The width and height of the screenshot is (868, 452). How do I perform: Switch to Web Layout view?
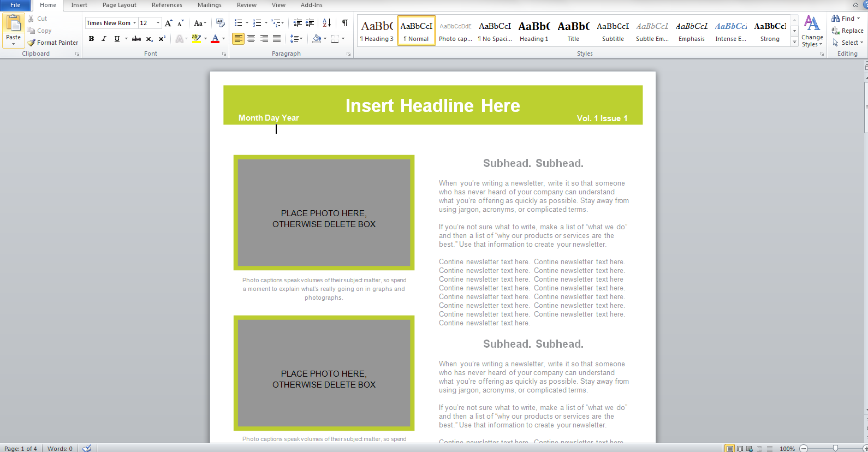pyautogui.click(x=750, y=449)
